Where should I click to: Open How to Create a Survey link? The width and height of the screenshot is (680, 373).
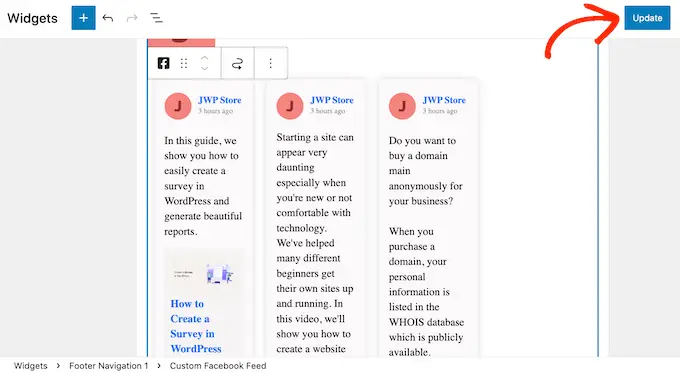coord(196,326)
